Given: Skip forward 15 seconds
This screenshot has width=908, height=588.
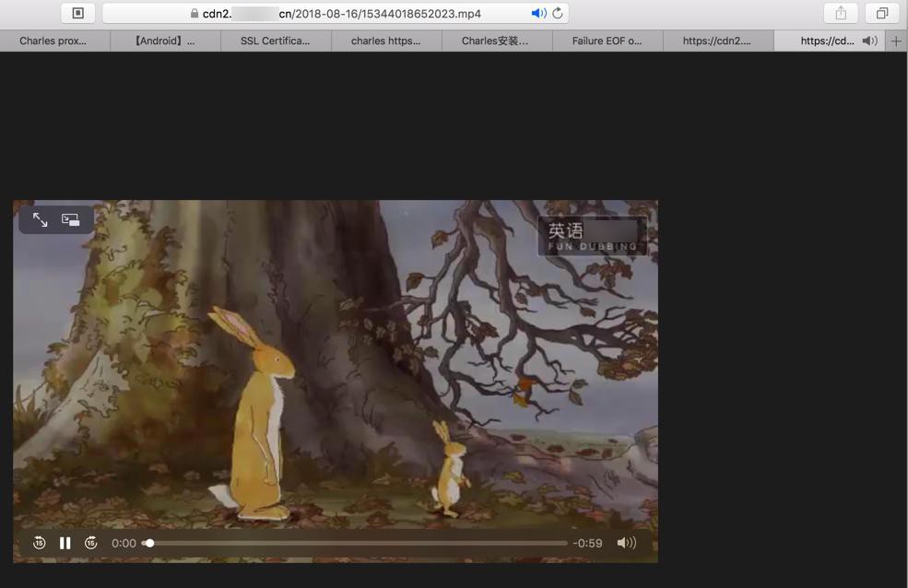Looking at the screenshot, I should point(91,543).
